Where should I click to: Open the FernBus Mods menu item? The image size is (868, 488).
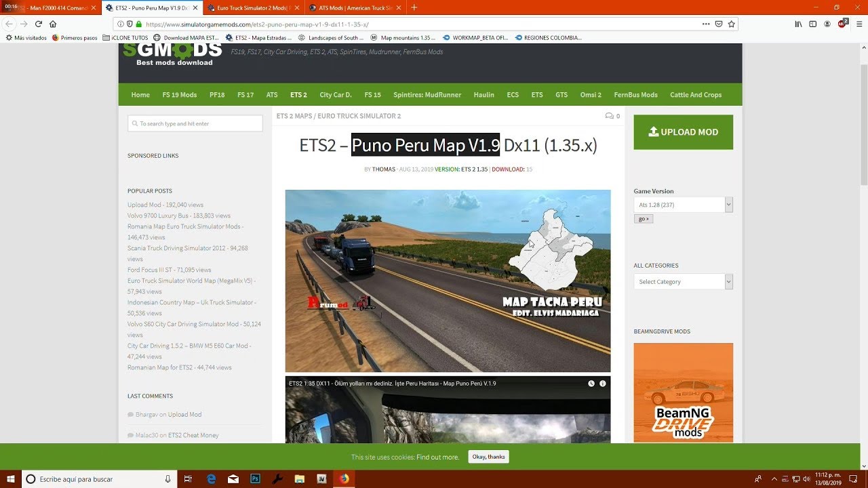pyautogui.click(x=635, y=95)
